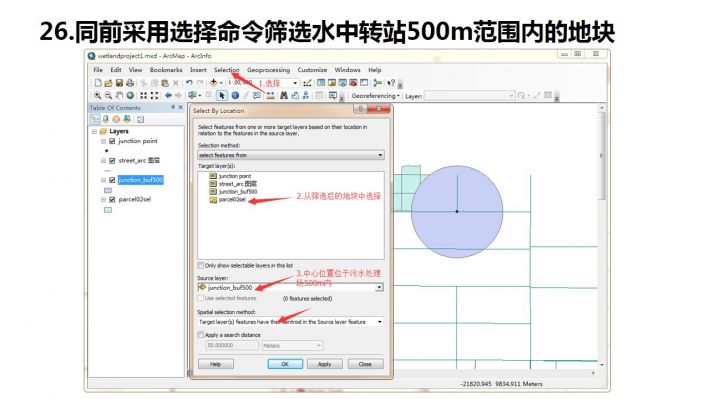Click the Save document icon
The image size is (710, 399).
(x=119, y=83)
